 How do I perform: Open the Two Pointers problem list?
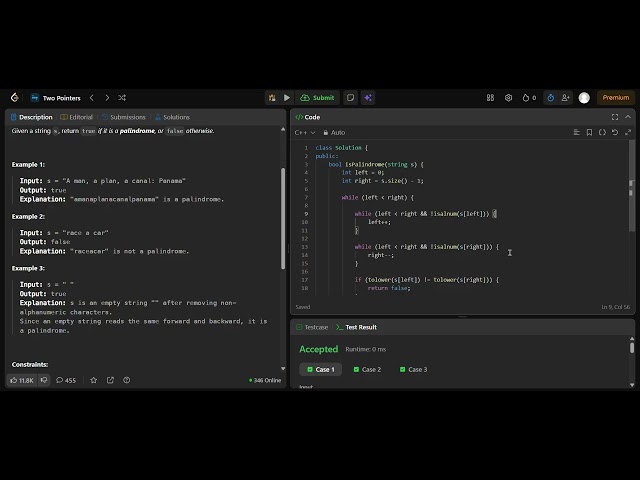[56, 98]
